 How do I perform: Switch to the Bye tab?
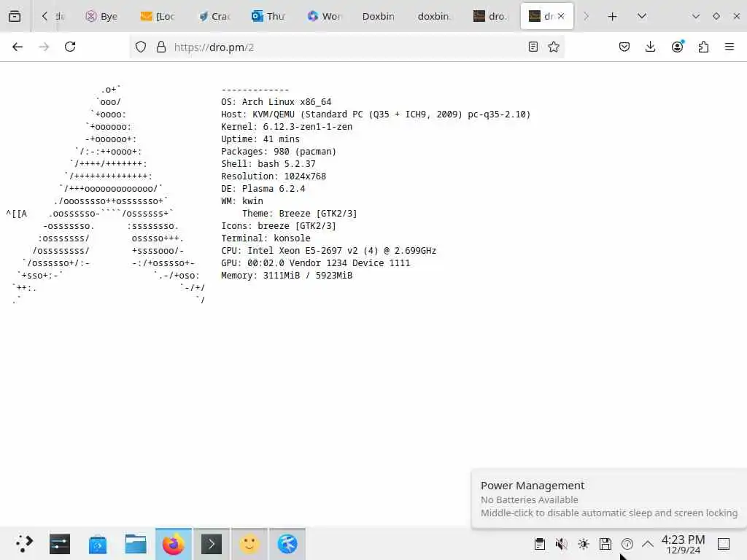pyautogui.click(x=101, y=16)
